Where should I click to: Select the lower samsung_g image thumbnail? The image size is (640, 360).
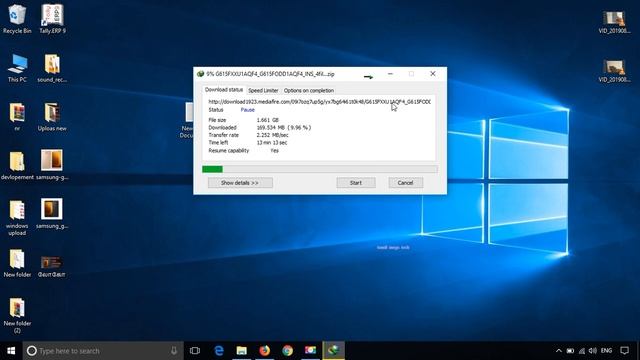point(52,213)
